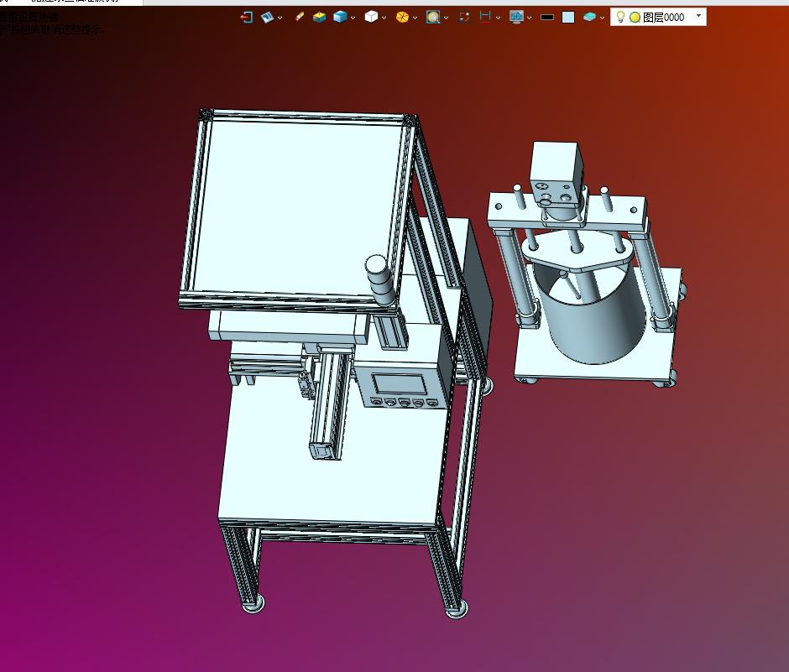This screenshot has height=672, width=789.
Task: Click the exit icon with red arrow
Action: (246, 18)
